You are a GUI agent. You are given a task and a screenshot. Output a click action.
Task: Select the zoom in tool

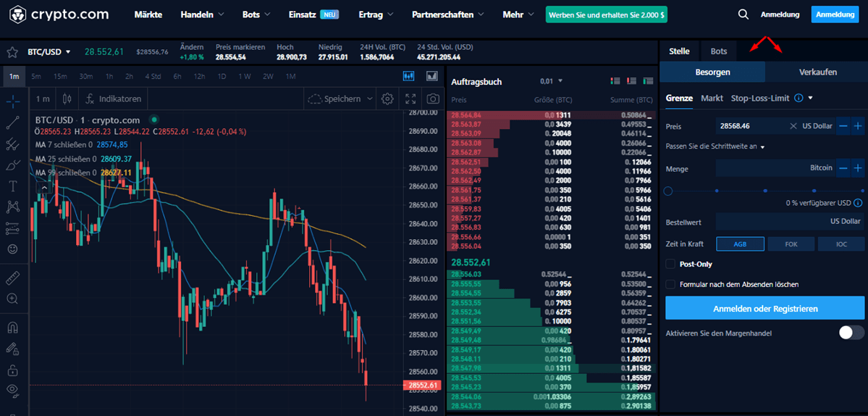point(13,299)
